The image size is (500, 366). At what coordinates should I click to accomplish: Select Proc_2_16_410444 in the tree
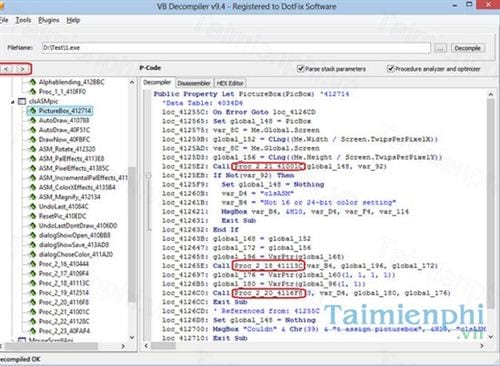(x=64, y=264)
